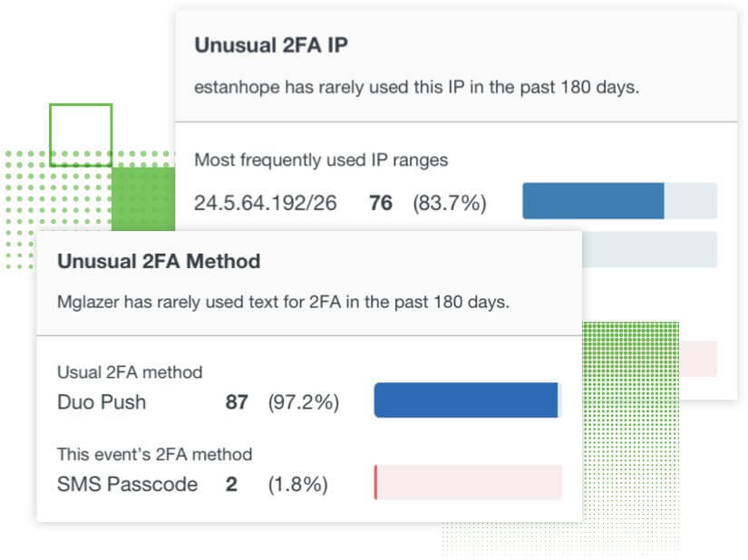Click the 1.8% SMS Passcode percentage

[297, 484]
